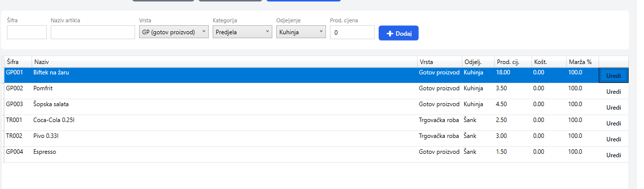The width and height of the screenshot is (644, 189).
Task: Click Šank cell in Pivo 0.33l row
Action: pos(470,136)
